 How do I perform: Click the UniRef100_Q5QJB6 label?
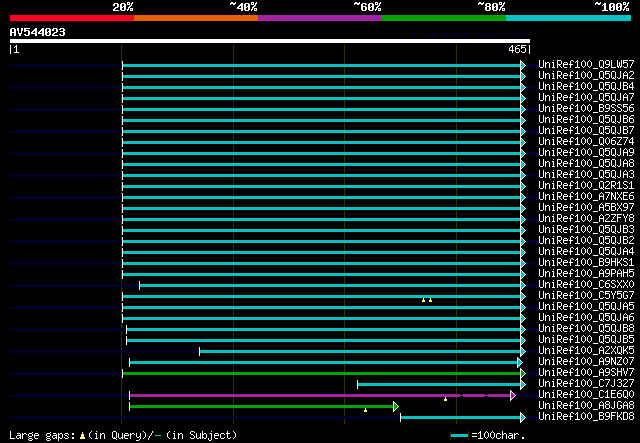(x=586, y=119)
